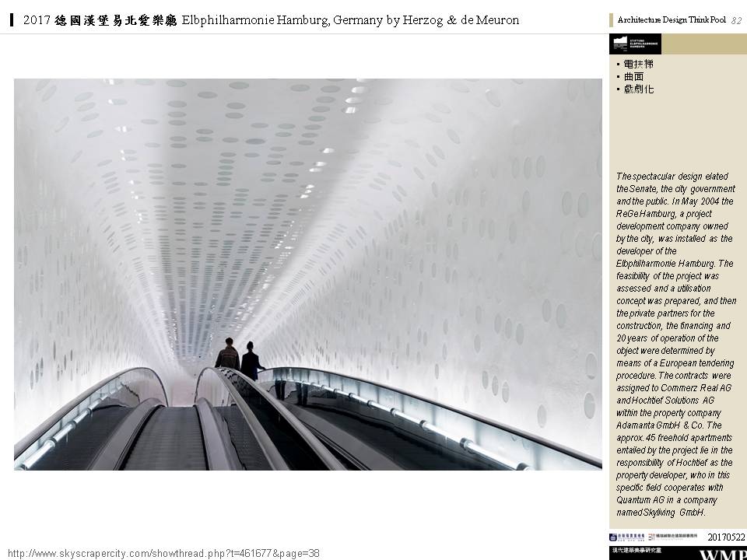
Task: Open the skyscrapercity.com source link
Action: [x=163, y=553]
